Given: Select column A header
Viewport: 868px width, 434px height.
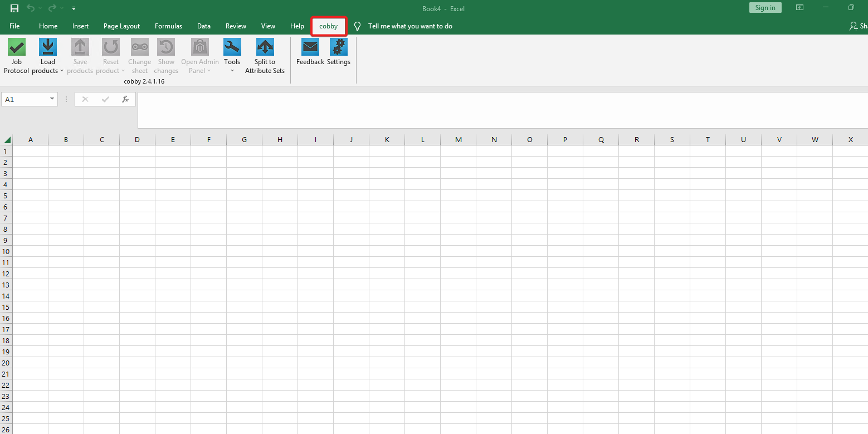Looking at the screenshot, I should coord(30,139).
